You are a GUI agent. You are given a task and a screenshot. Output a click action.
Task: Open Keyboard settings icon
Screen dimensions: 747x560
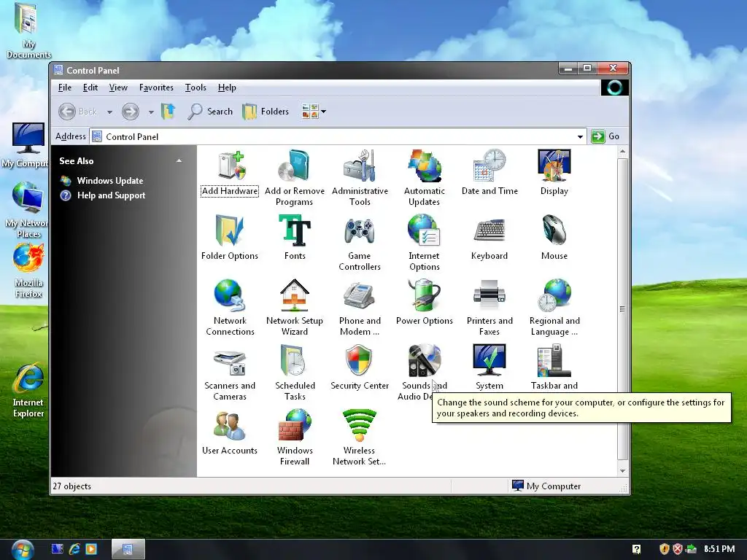pos(489,238)
